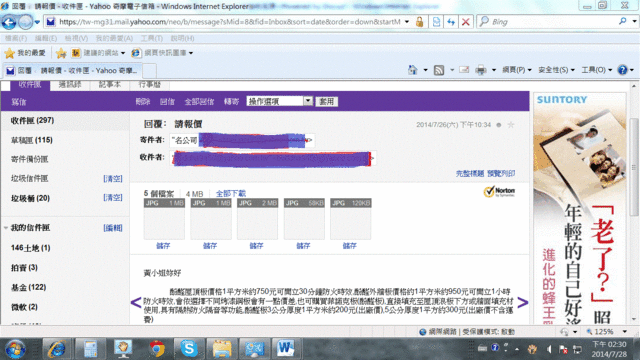Open the 拍賣 (3) folder

point(24,267)
